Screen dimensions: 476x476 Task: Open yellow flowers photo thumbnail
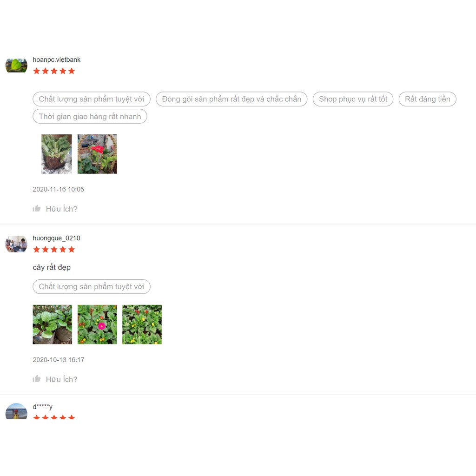pos(142,324)
